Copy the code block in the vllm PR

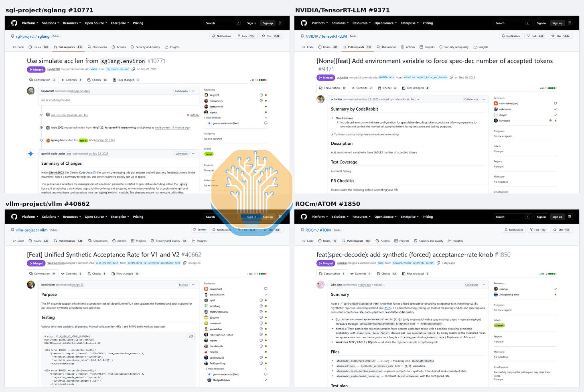click(x=191, y=337)
